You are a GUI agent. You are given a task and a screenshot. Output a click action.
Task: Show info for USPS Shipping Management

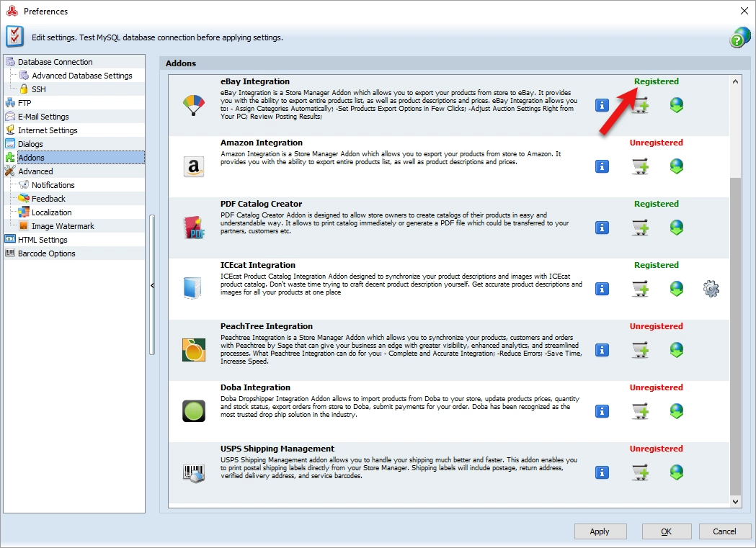tap(602, 472)
